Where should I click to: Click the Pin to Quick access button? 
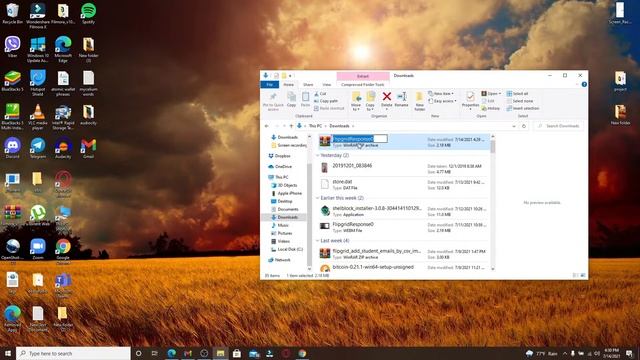pyautogui.click(x=273, y=101)
